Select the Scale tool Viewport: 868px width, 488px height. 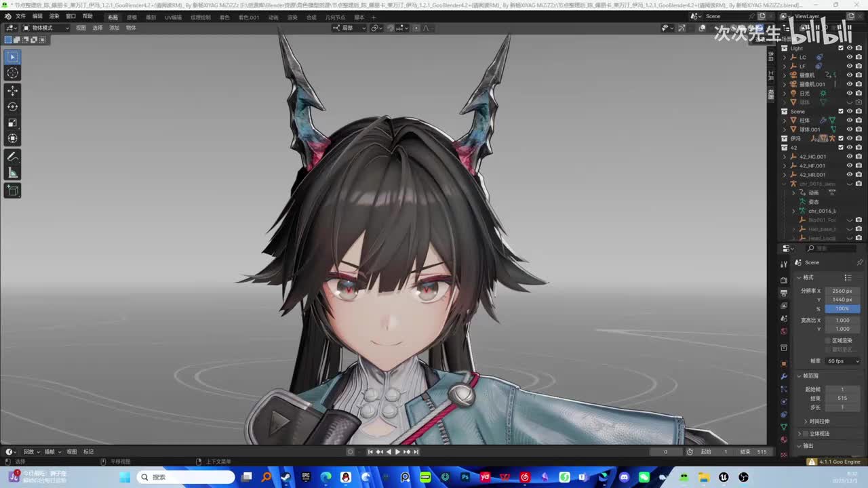point(13,123)
